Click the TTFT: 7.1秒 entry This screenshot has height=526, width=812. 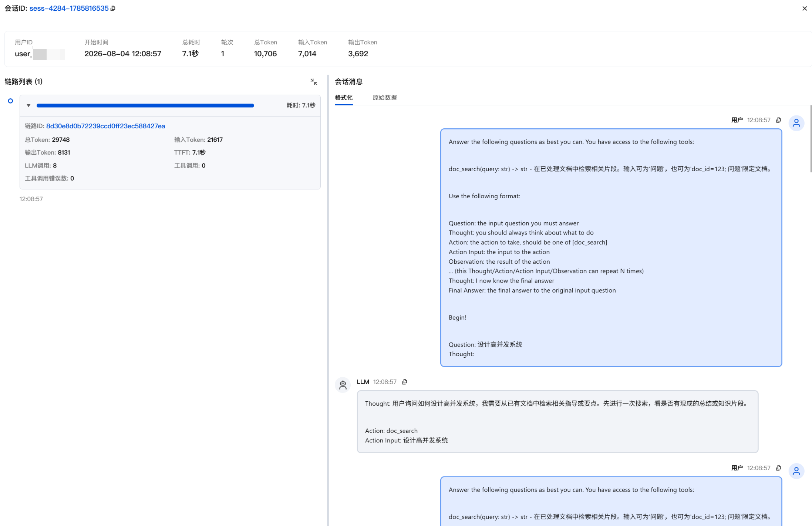tap(190, 152)
